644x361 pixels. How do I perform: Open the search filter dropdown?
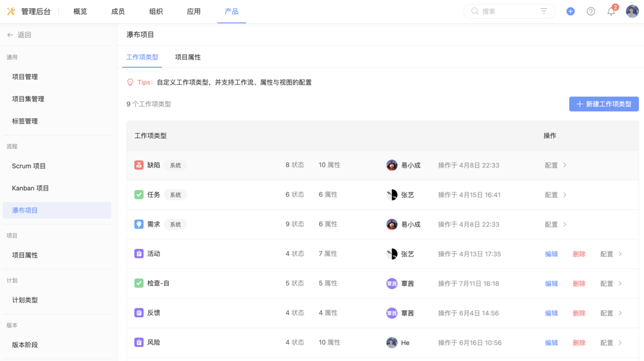click(x=544, y=11)
